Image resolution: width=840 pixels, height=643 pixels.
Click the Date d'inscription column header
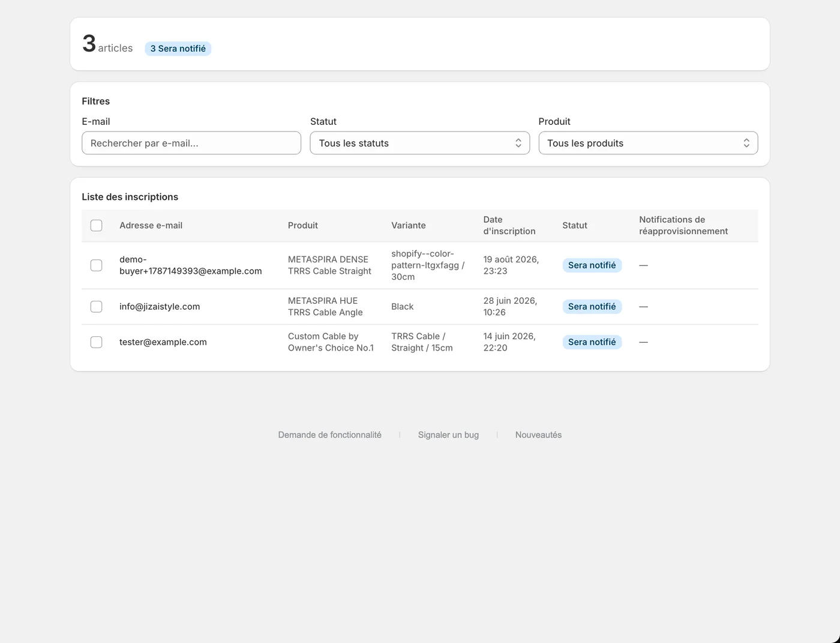(509, 226)
